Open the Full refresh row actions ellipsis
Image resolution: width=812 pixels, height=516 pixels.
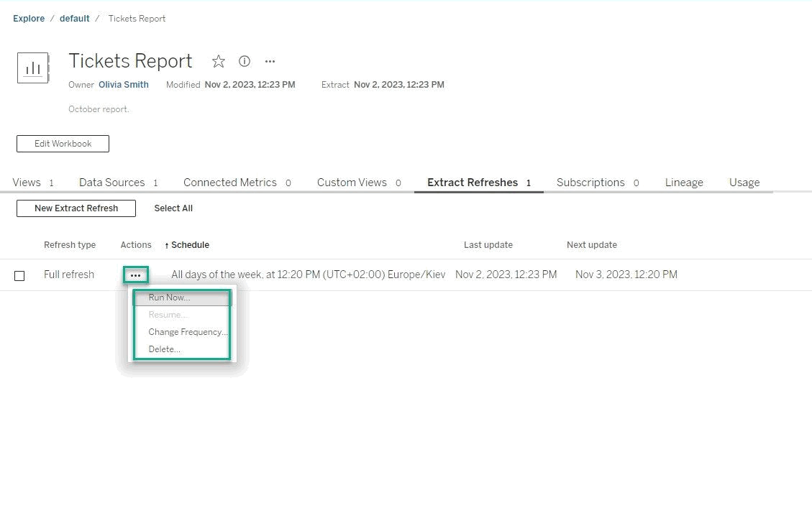coord(135,275)
